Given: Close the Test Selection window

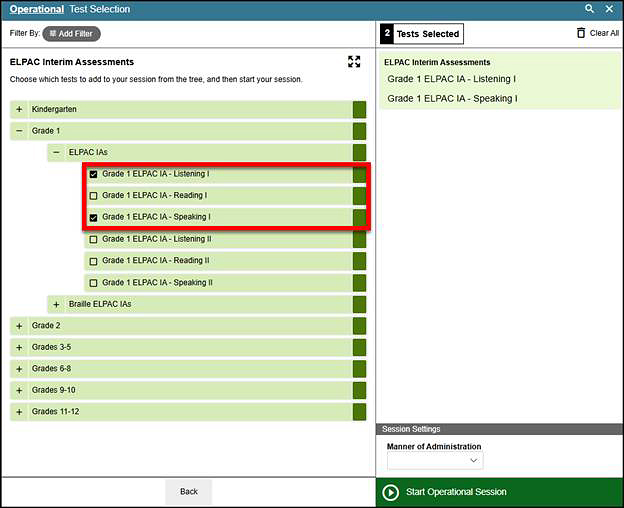Looking at the screenshot, I should 609,9.
